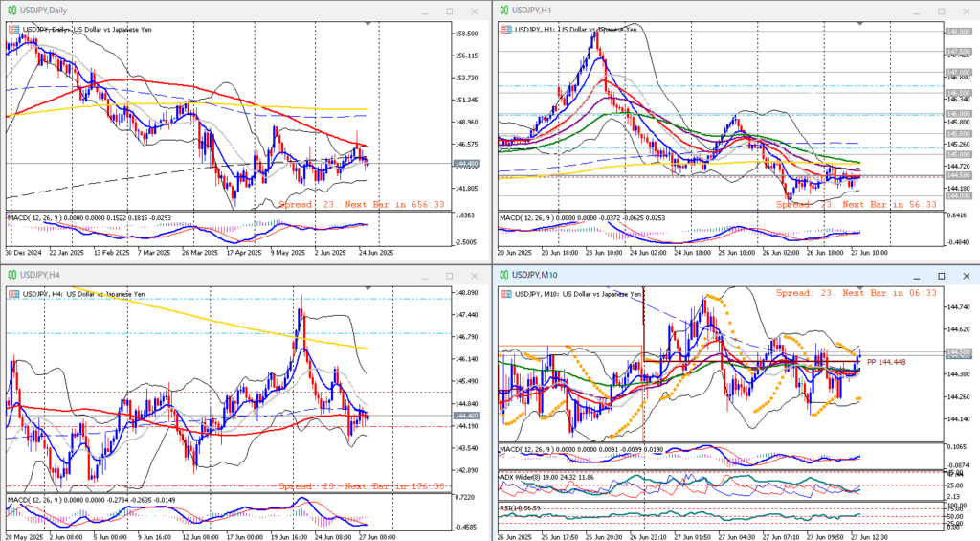Click 'Next Bar in 06:33' spread text
This screenshot has height=541, width=980.
tap(890, 293)
